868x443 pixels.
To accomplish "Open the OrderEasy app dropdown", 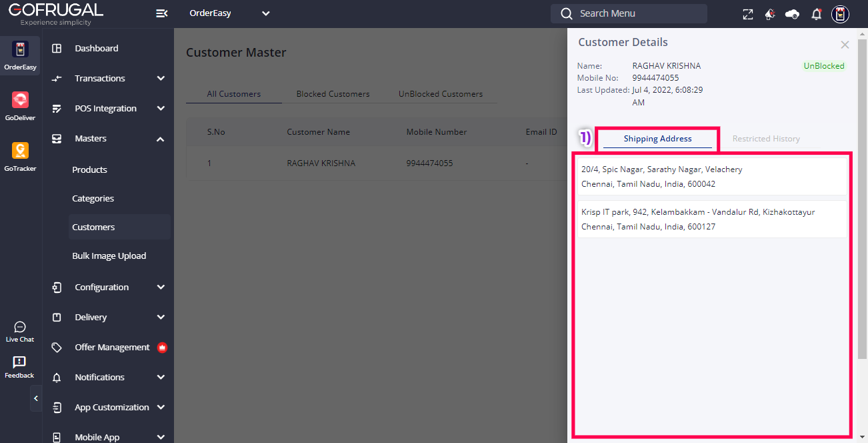I will [x=229, y=13].
